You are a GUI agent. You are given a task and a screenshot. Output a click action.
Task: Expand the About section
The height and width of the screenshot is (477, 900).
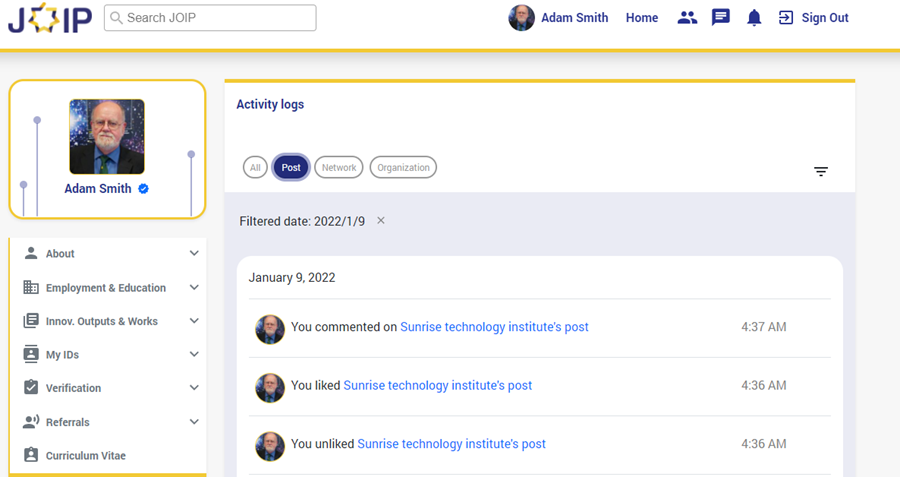click(194, 254)
